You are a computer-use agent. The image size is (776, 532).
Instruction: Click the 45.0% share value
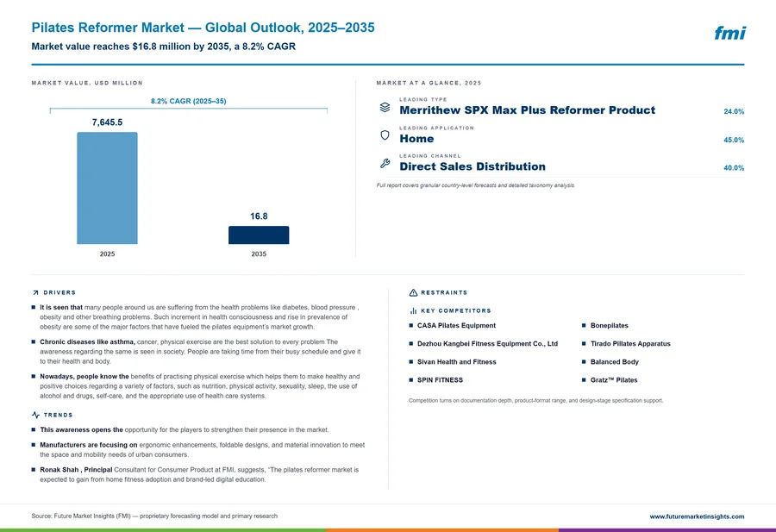734,140
